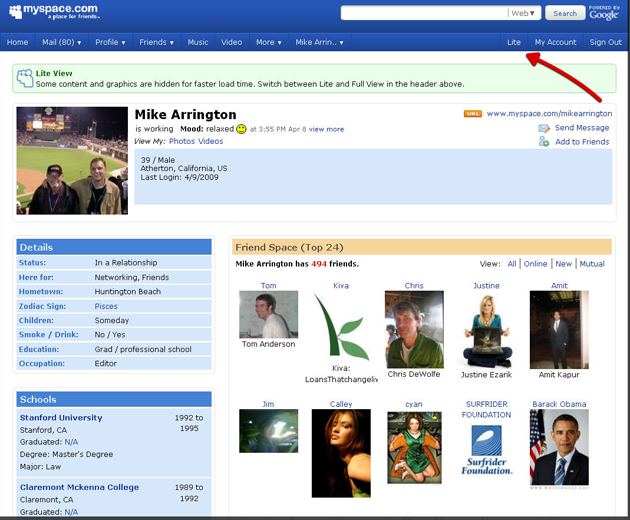The height and width of the screenshot is (520, 630).
Task: Click the Add to Friends person icon
Action: point(544,141)
